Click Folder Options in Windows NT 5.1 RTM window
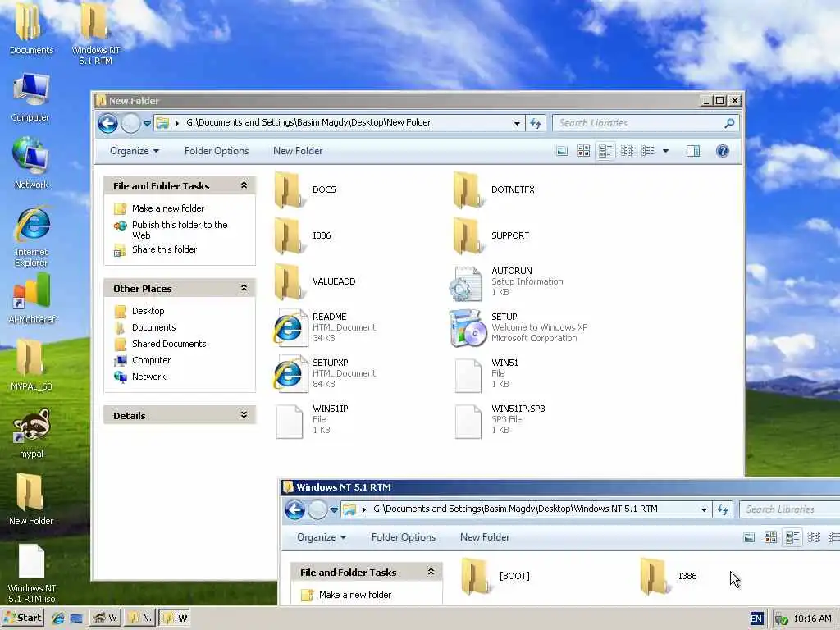The height and width of the screenshot is (630, 840). pyautogui.click(x=404, y=537)
